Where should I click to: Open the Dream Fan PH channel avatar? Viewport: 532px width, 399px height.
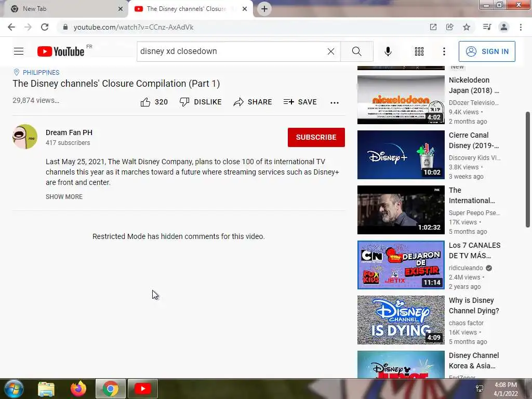click(x=25, y=137)
